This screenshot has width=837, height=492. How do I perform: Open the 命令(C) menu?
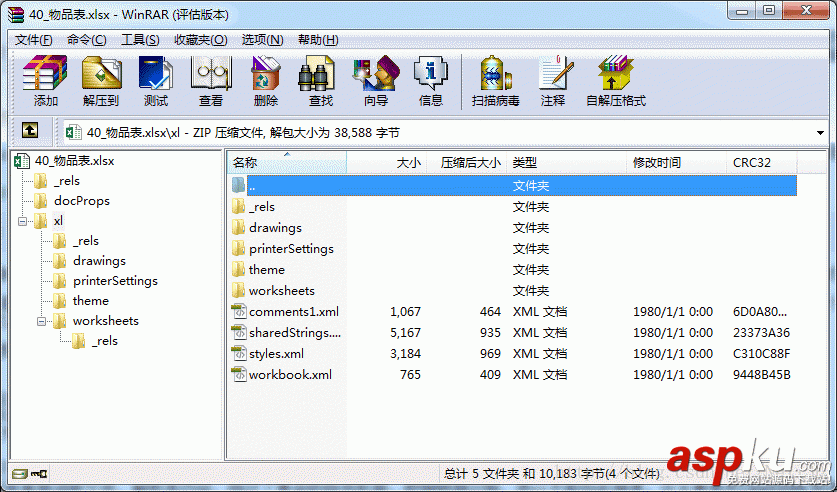(x=86, y=40)
